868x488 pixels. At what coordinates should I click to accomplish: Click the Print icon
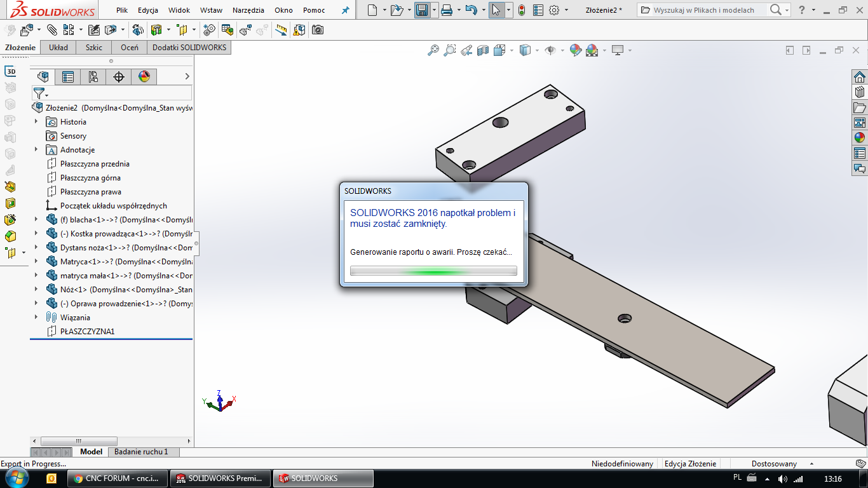point(447,10)
